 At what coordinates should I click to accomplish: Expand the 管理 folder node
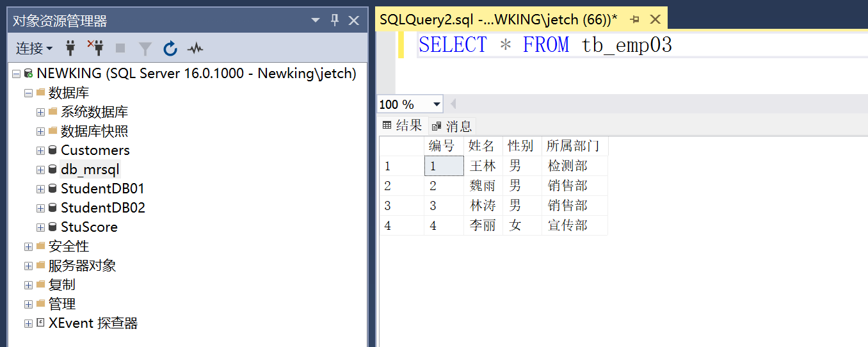pos(28,304)
